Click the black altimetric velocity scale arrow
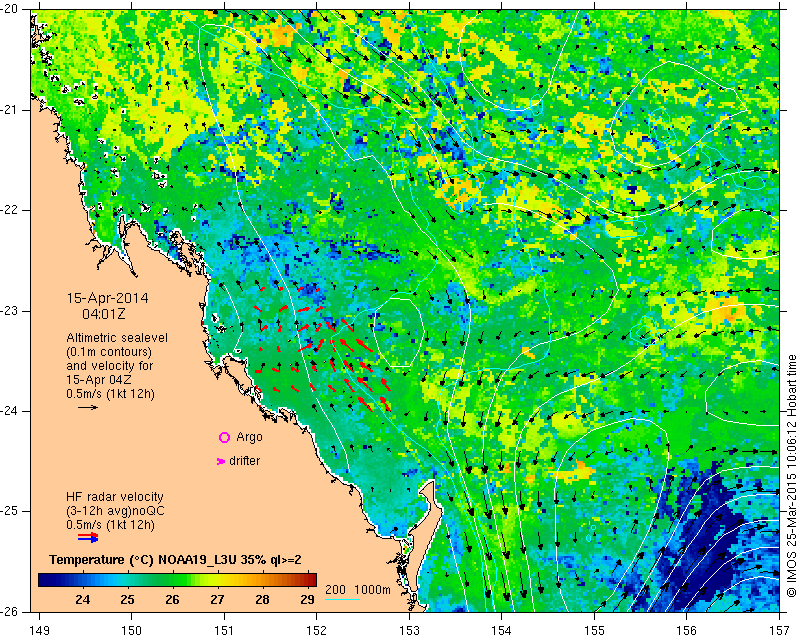Viewport: 800px width, 640px height. (88, 407)
